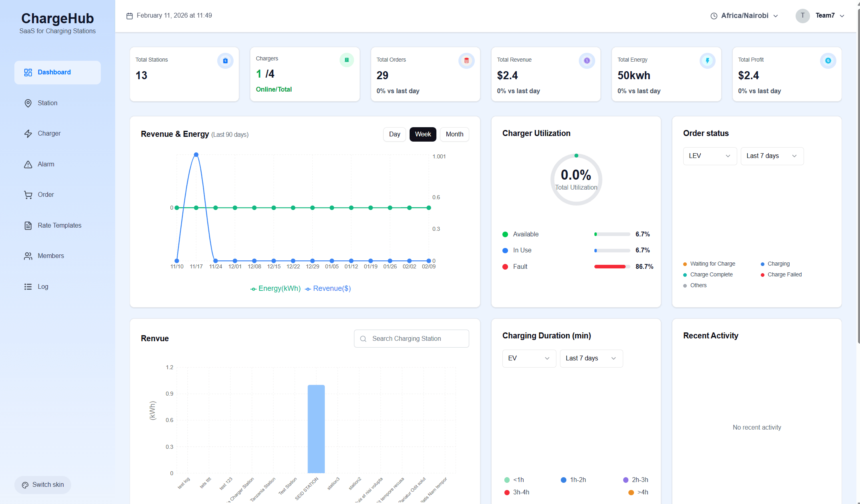
Task: Go to Alarm in the sidebar
Action: pyautogui.click(x=46, y=164)
